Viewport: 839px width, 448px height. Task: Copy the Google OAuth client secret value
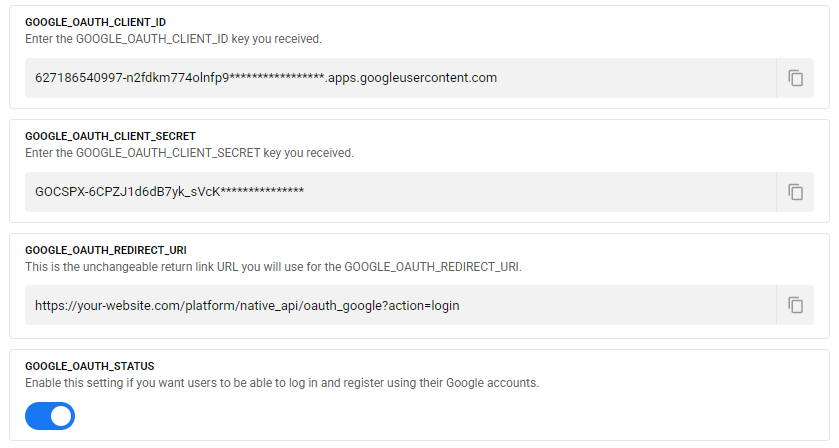[x=795, y=192]
